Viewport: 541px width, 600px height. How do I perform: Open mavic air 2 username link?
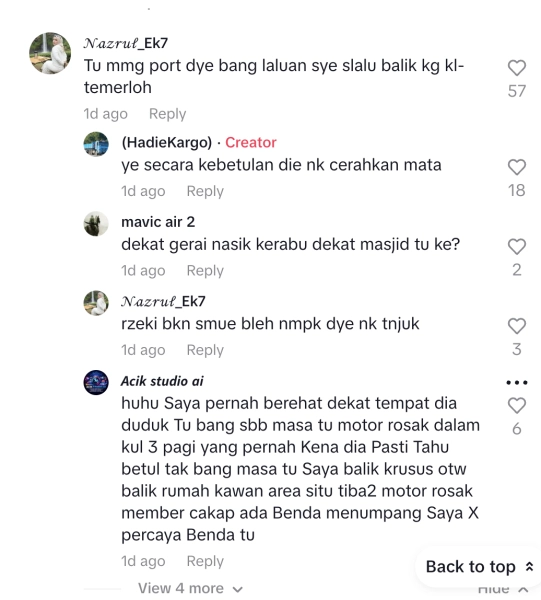point(158,222)
